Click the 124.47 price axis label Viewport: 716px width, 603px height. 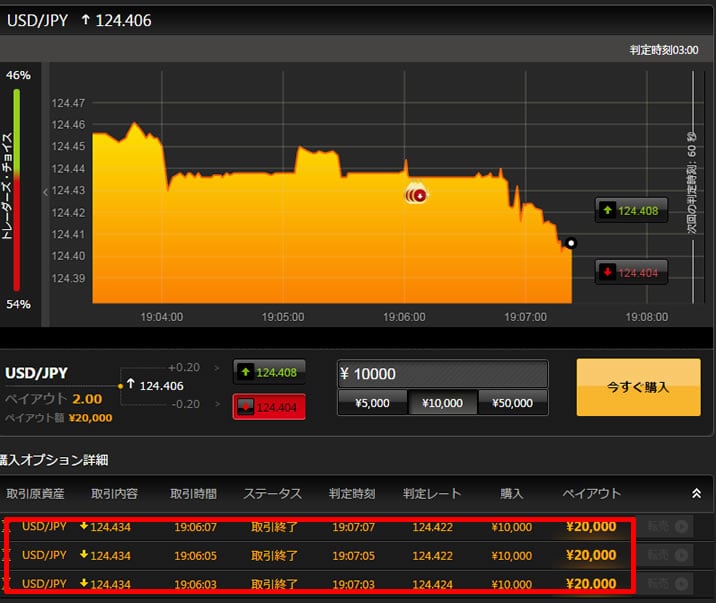[x=68, y=103]
